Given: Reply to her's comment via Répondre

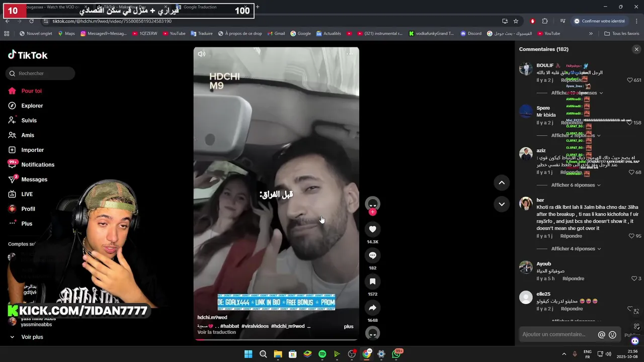Looking at the screenshot, I should point(571,236).
